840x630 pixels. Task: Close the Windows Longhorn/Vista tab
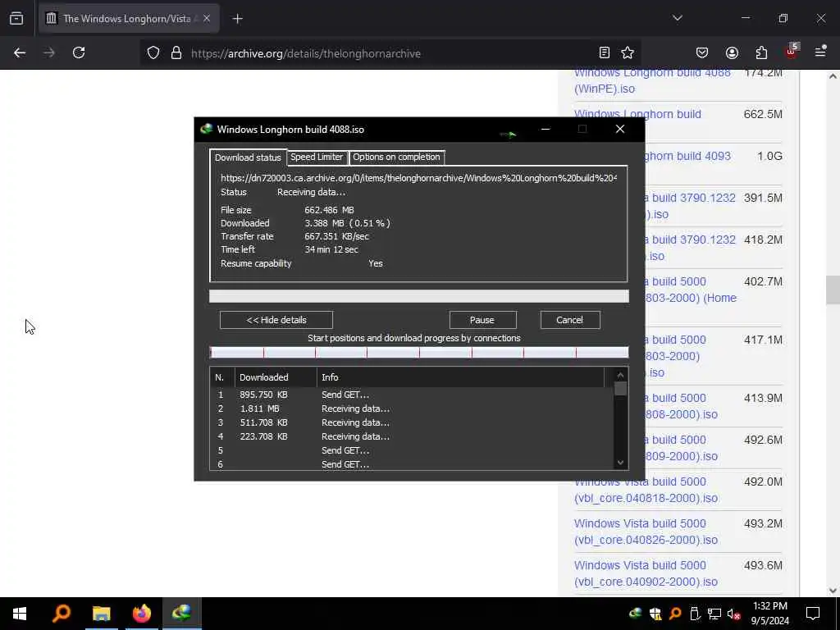(207, 19)
